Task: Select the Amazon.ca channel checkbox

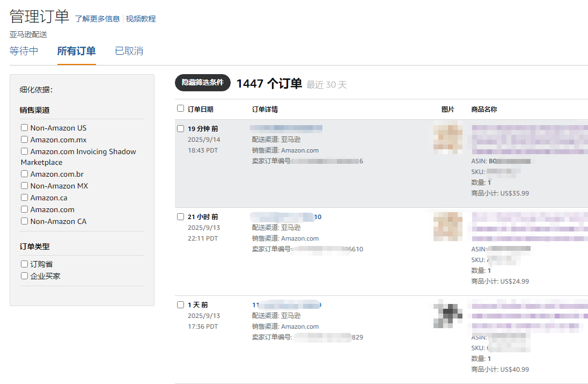Action: (x=24, y=198)
